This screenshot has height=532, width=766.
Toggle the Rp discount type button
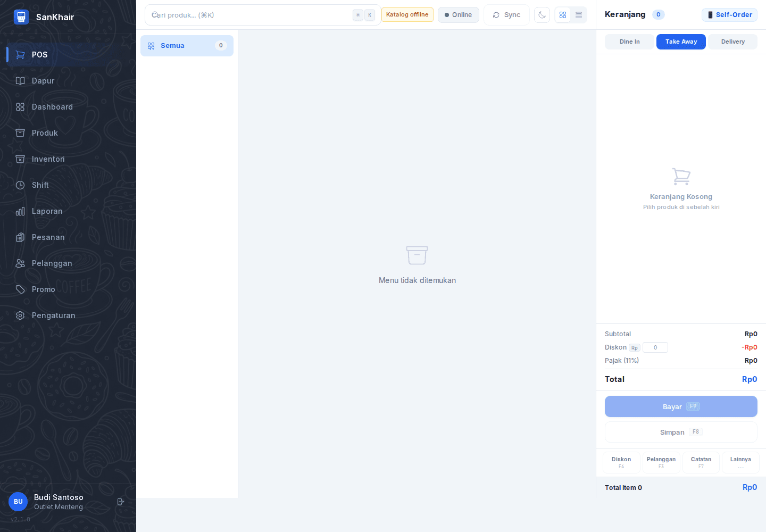click(x=635, y=348)
